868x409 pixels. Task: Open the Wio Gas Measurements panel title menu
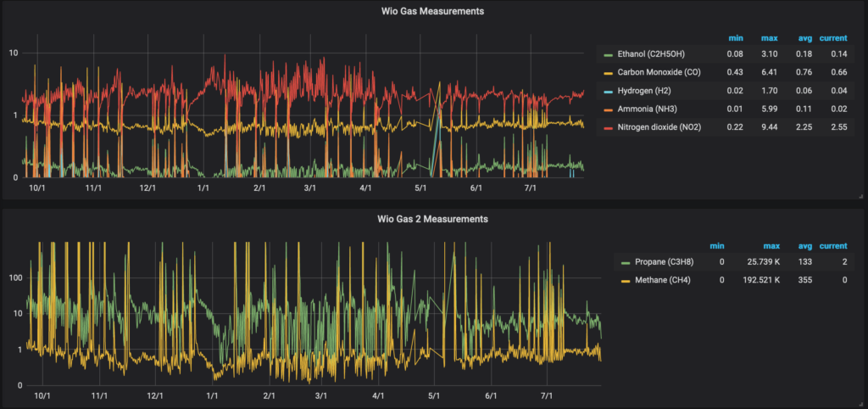click(434, 11)
